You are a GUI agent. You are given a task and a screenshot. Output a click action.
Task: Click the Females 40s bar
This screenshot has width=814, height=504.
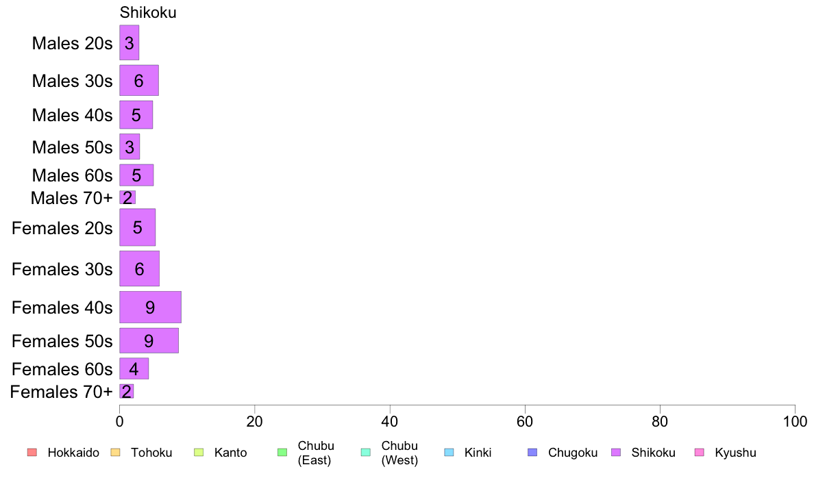pyautogui.click(x=151, y=307)
